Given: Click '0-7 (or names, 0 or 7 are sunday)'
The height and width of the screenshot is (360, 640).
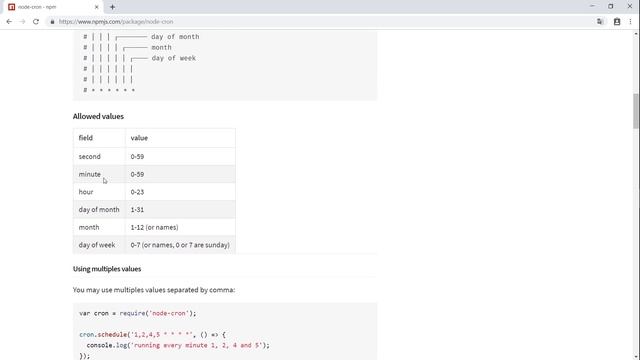Looking at the screenshot, I should pos(180,245).
